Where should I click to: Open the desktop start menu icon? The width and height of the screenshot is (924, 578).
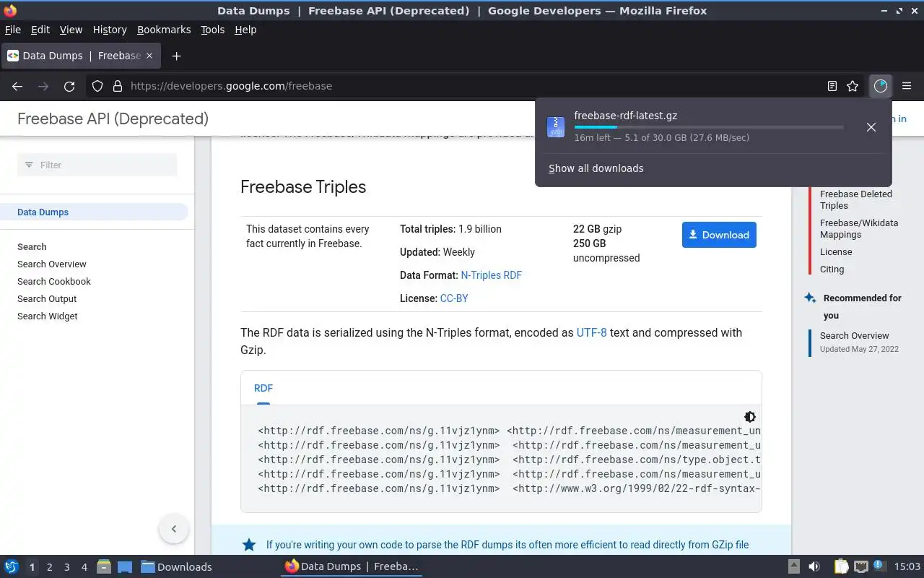[12, 566]
